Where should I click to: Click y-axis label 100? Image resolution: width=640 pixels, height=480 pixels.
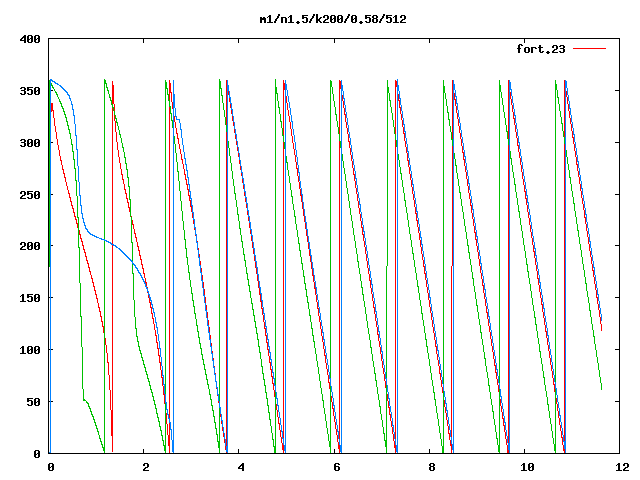pos(30,350)
